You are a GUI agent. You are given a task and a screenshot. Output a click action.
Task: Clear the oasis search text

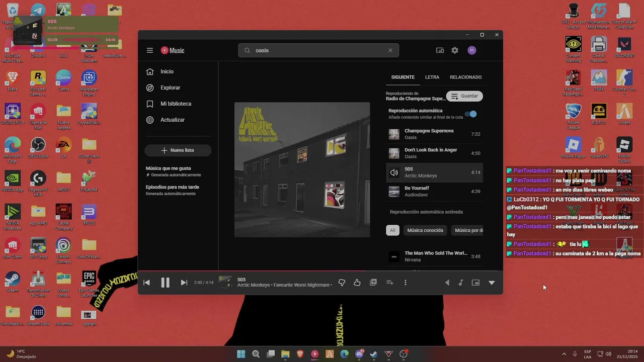click(390, 50)
